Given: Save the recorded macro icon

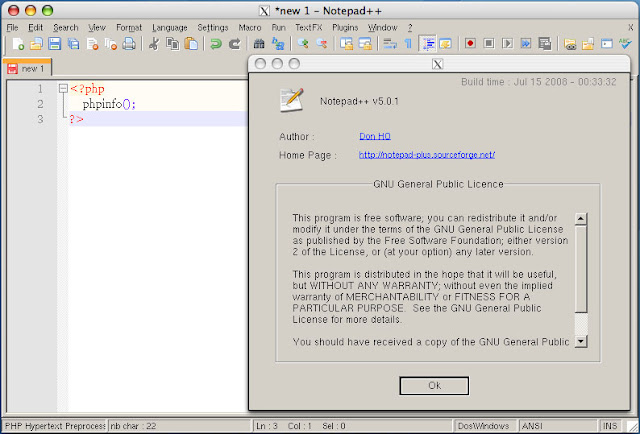Looking at the screenshot, I should [x=544, y=43].
